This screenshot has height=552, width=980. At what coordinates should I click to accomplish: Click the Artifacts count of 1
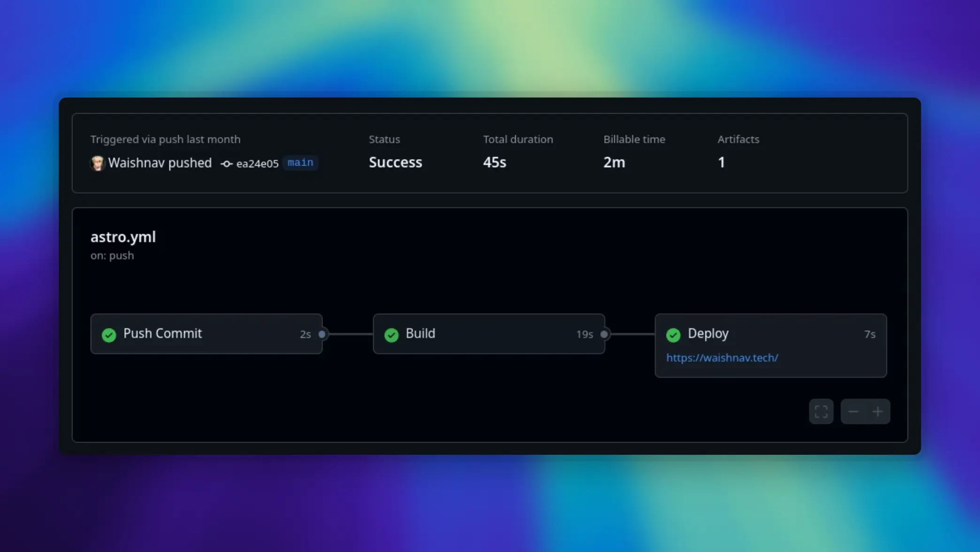[721, 162]
